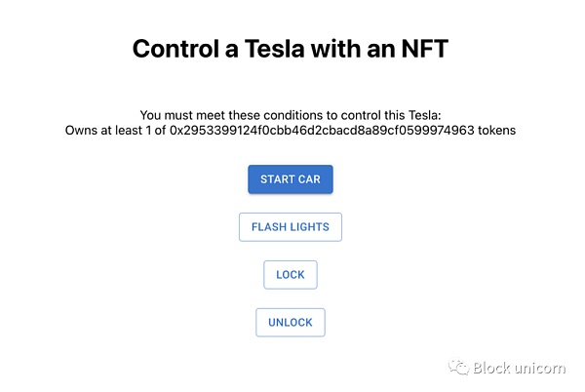Click the word "Block" in the watermark

coord(492,368)
